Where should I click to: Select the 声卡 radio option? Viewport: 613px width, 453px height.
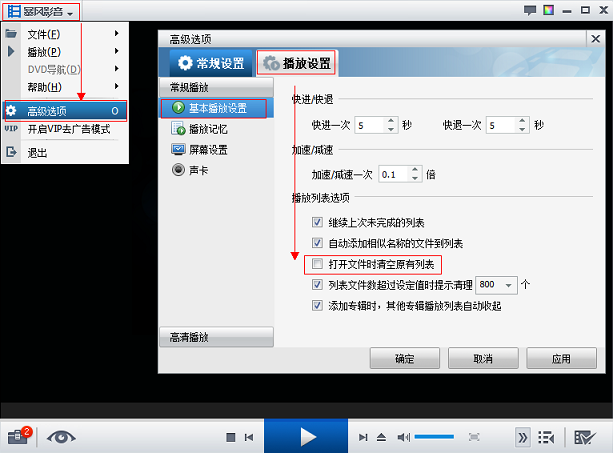click(x=179, y=171)
